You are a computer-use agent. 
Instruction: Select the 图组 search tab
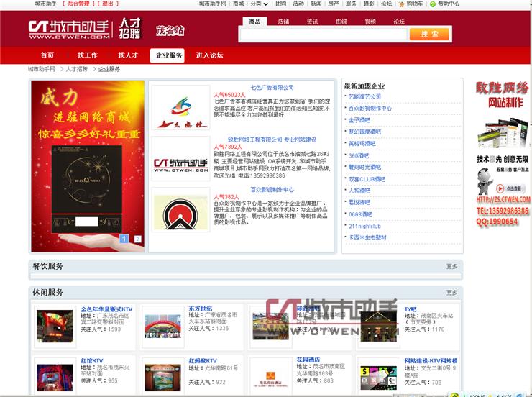[341, 22]
